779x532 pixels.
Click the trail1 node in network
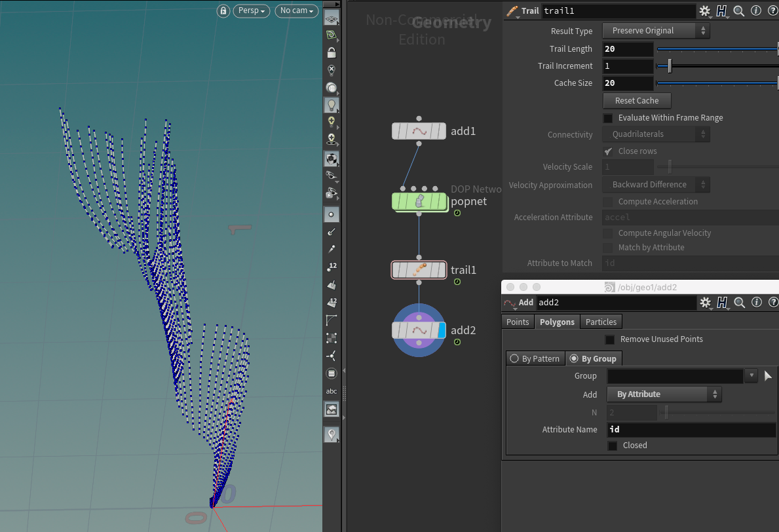[x=419, y=270]
